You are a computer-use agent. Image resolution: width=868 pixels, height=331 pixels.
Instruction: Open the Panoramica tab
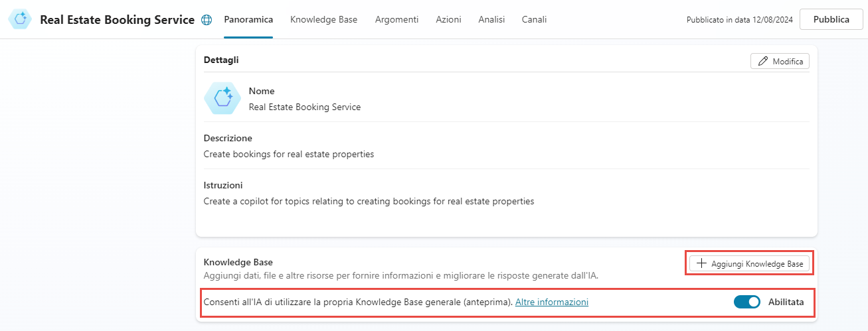[x=248, y=20]
